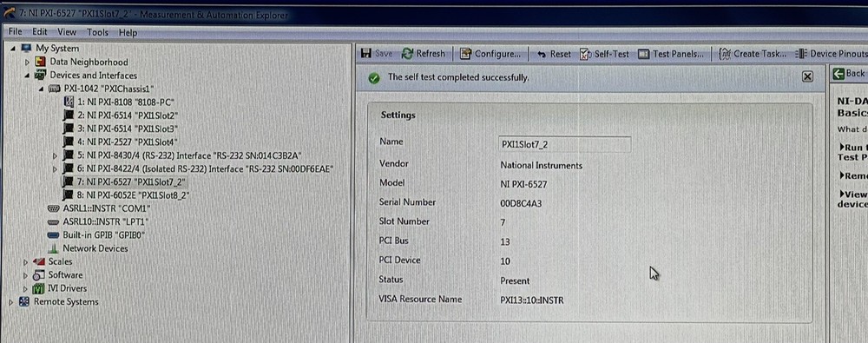This screenshot has width=868, height=343.
Task: Open the Edit menu
Action: pos(39,32)
